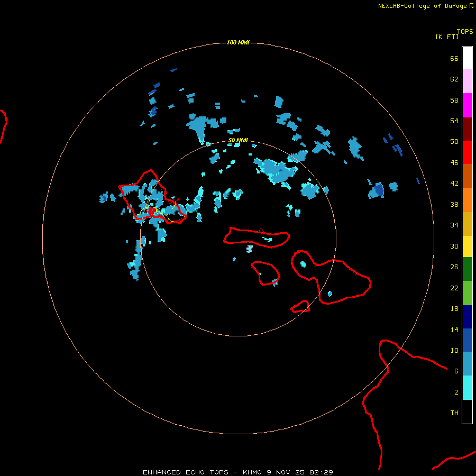
Task: Click the '38' legend value
Action: coord(454,204)
